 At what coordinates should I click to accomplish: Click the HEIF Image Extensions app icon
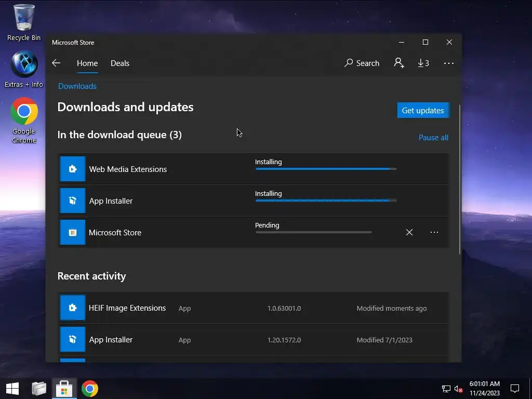click(x=73, y=308)
